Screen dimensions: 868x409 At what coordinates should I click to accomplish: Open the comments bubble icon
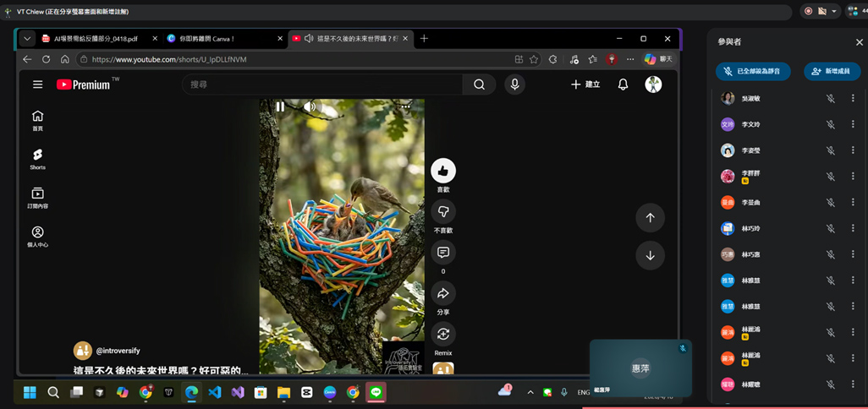[442, 253]
